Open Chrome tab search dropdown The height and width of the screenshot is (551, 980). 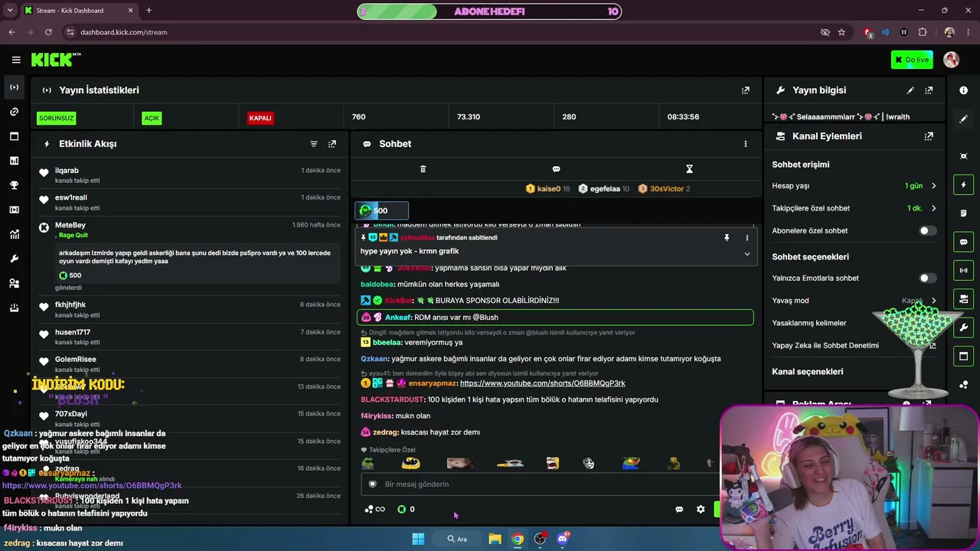[x=10, y=11]
